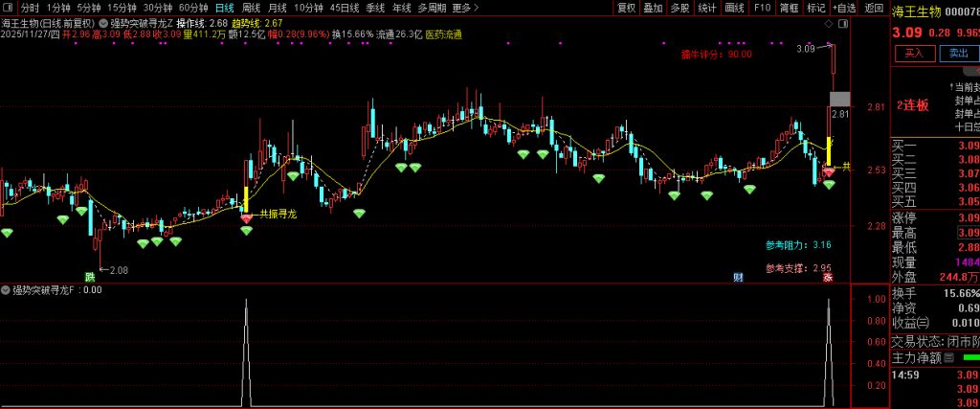Switch to 15分钟 period tab

coord(122,8)
